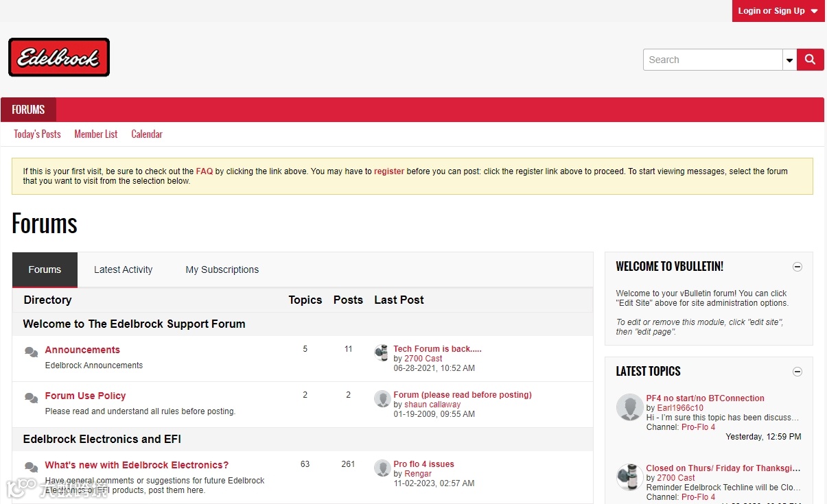The width and height of the screenshot is (827, 504).
Task: Open the Announcements forum
Action: coord(82,350)
